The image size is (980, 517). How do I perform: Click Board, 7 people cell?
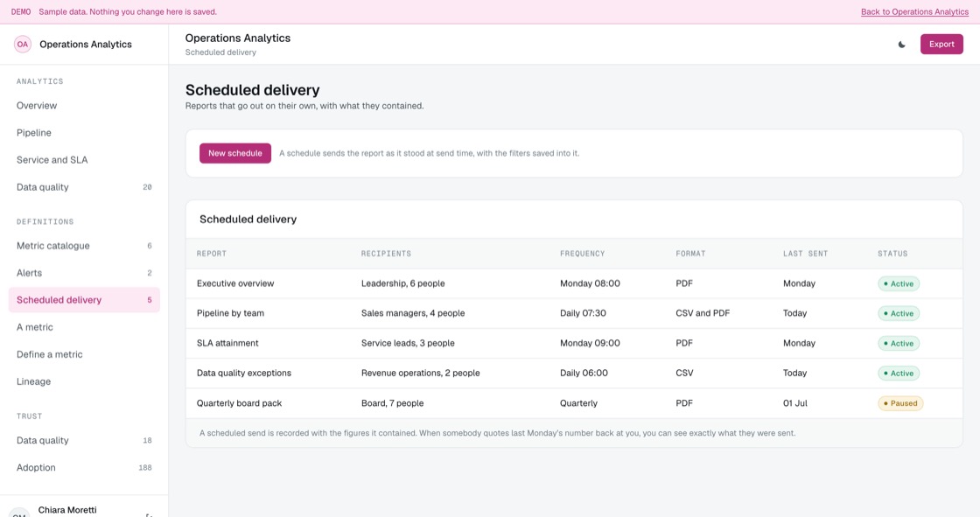coord(392,403)
